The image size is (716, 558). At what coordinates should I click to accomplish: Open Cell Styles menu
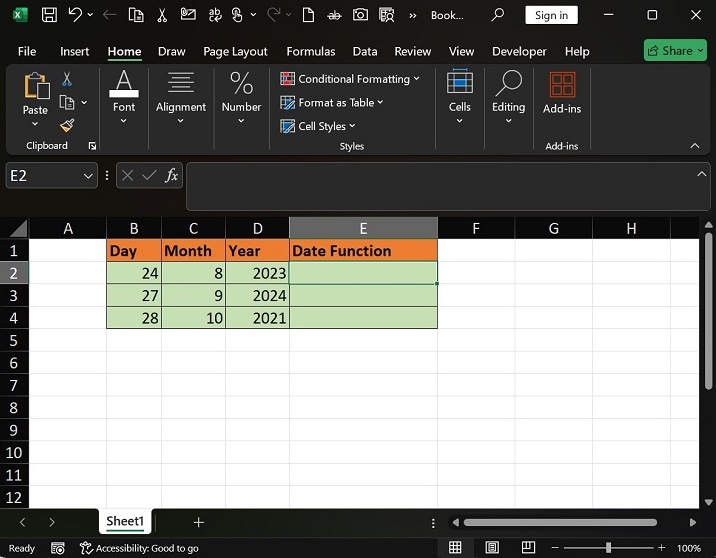[318, 126]
